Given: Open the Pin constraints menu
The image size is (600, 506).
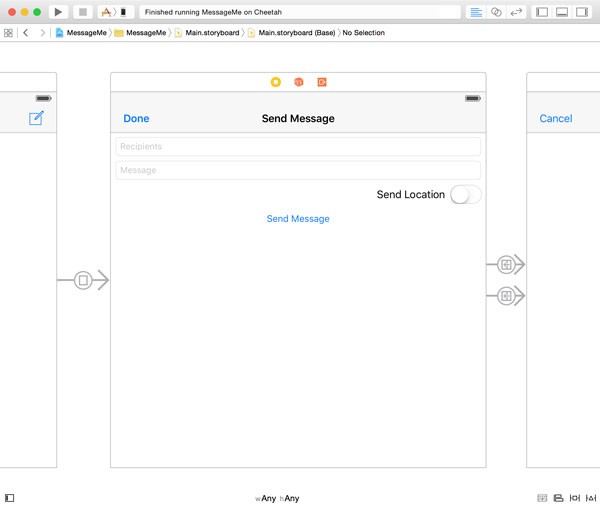Looking at the screenshot, I should 575,498.
